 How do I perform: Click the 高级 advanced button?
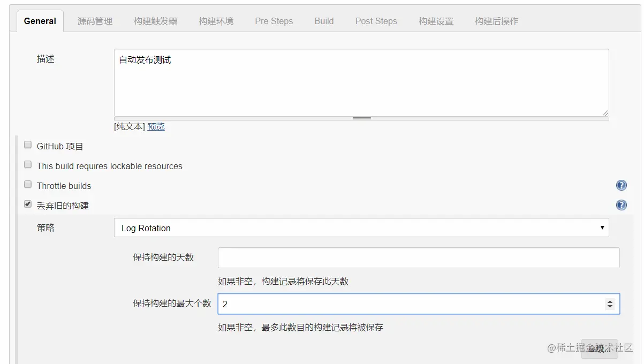pos(599,348)
